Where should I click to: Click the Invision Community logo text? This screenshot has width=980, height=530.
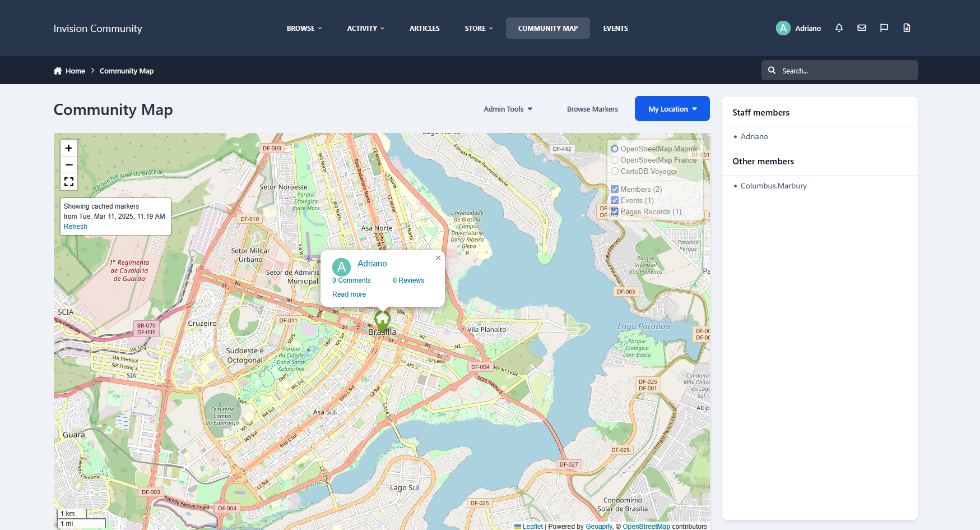pos(97,29)
